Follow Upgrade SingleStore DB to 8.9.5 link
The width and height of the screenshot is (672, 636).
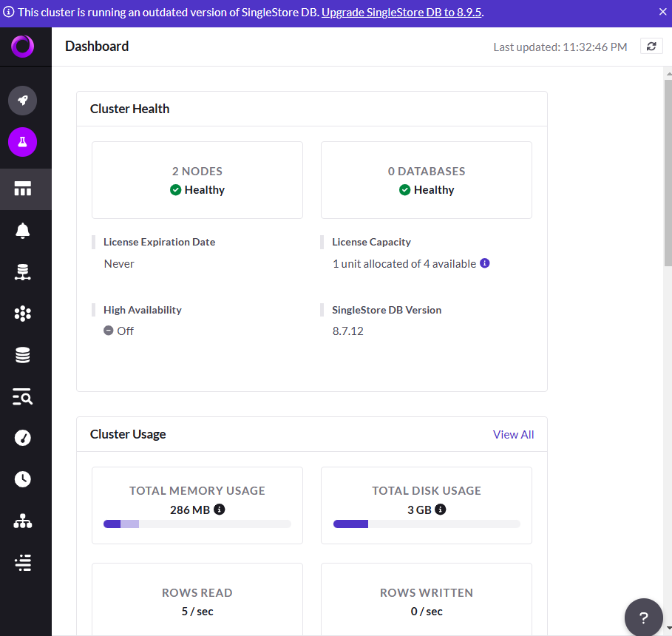(401, 12)
